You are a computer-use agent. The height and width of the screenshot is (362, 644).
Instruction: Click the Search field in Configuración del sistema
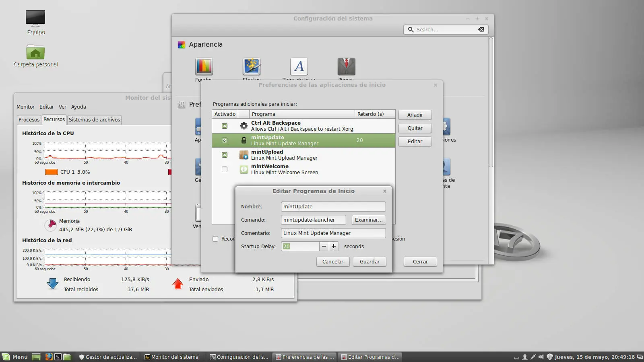(446, 29)
